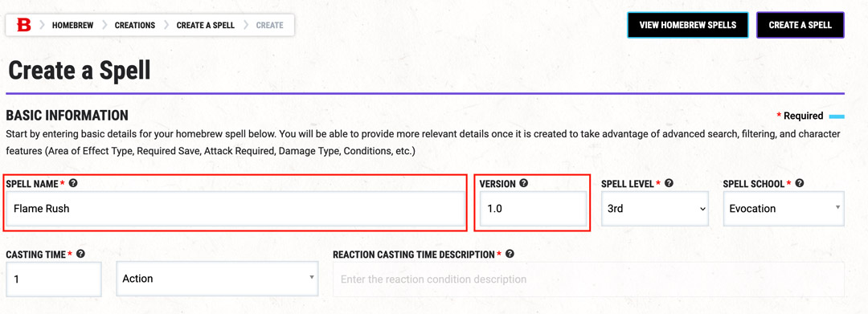The height and width of the screenshot is (314, 868).
Task: Open help icon beside Version label
Action: click(524, 184)
